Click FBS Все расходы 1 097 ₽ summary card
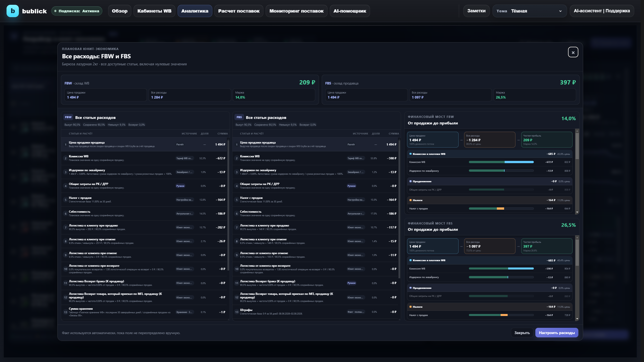 click(x=450, y=95)
